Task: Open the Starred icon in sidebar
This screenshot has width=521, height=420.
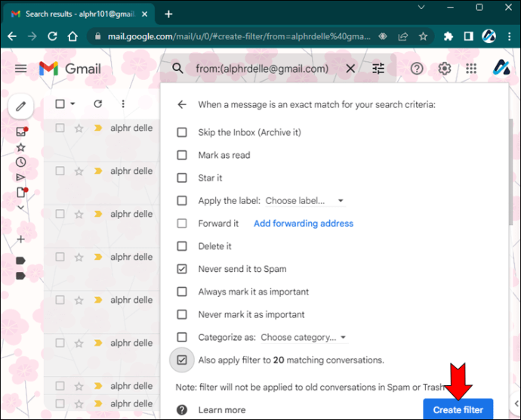Action: click(21, 147)
